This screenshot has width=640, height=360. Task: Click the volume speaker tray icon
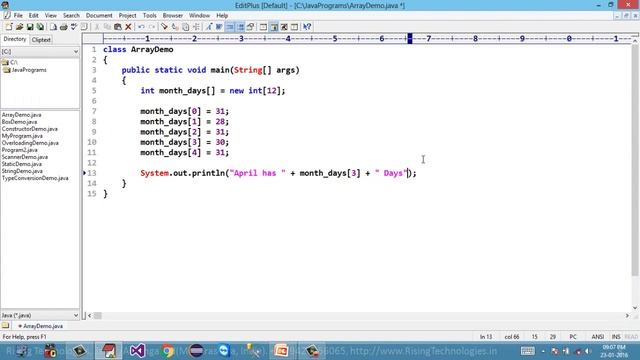[x=588, y=351]
